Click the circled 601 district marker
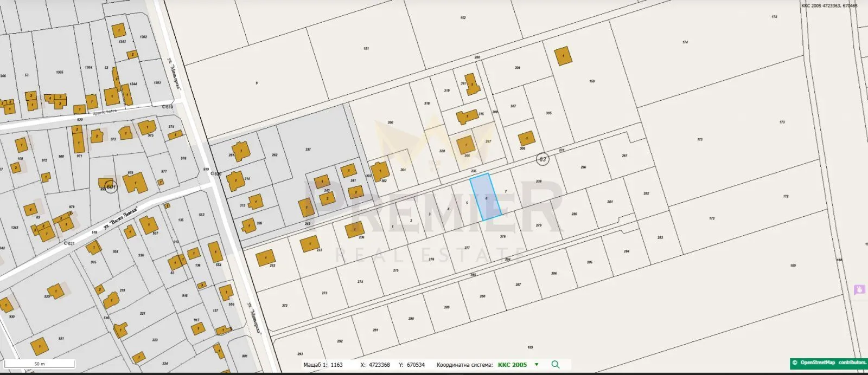 (x=111, y=187)
